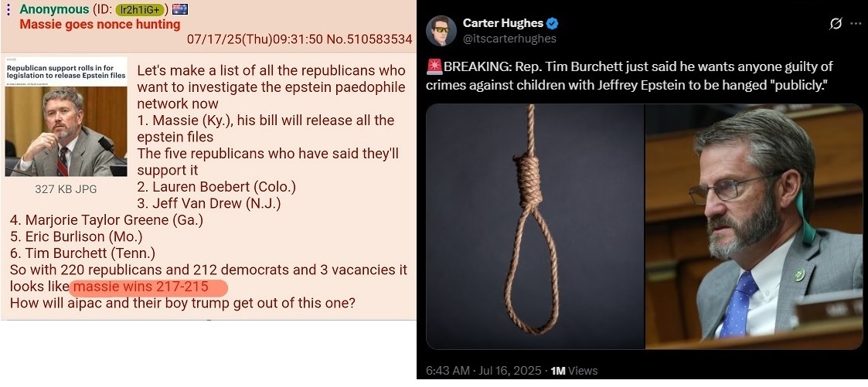Click the 1M Views counter
868x387 pixels.
[574, 371]
